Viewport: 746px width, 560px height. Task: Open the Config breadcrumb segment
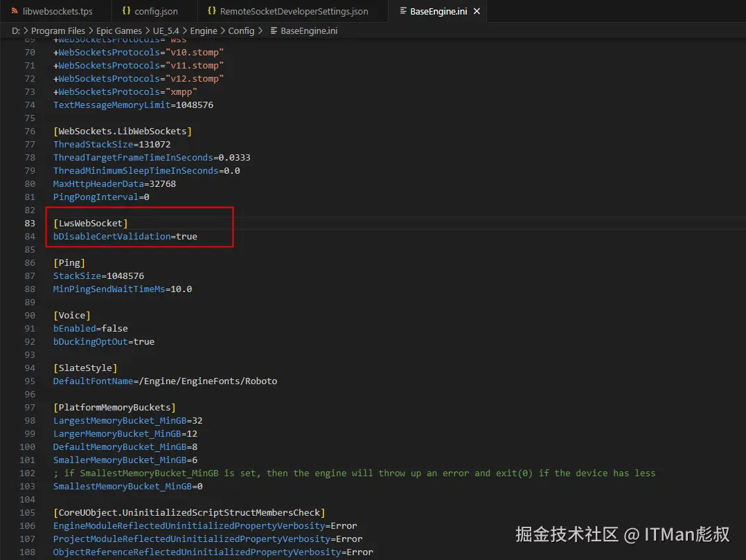pos(241,30)
